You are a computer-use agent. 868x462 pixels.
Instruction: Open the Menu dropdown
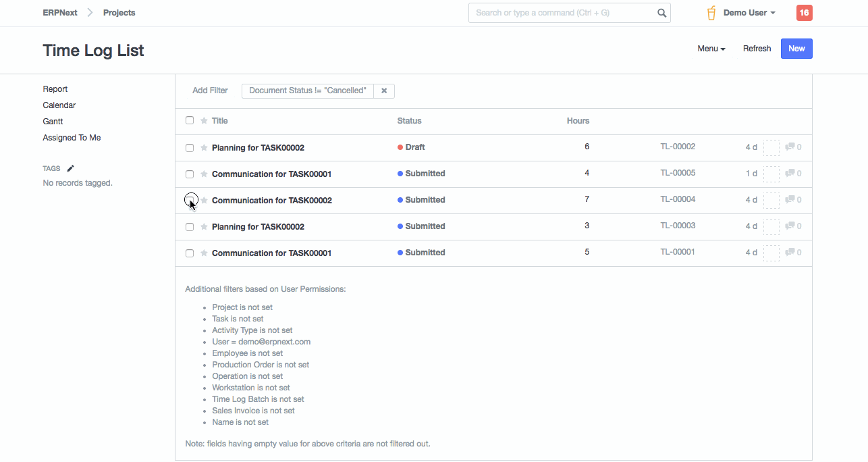[x=711, y=49]
